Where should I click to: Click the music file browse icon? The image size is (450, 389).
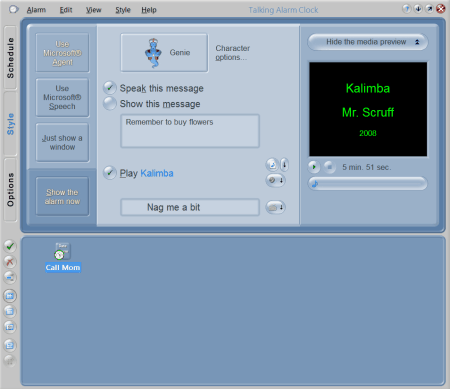(x=272, y=165)
